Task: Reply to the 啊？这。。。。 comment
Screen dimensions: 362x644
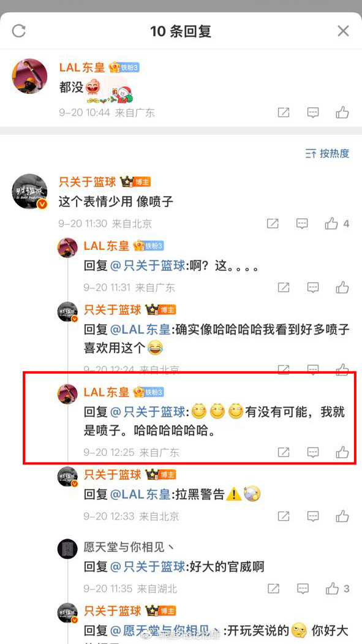Action: point(313,287)
